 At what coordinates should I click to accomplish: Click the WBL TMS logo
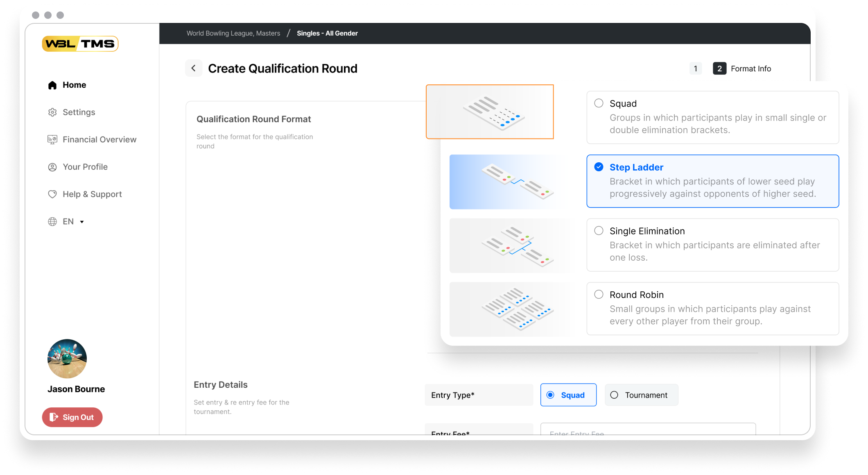(80, 44)
